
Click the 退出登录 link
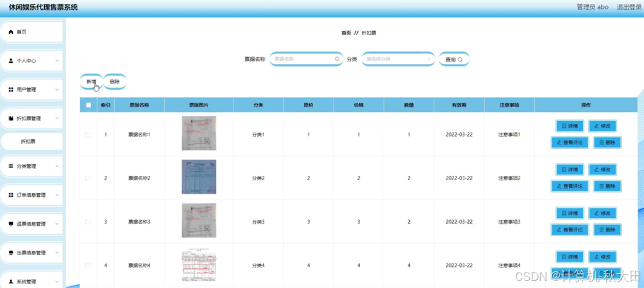coord(629,7)
